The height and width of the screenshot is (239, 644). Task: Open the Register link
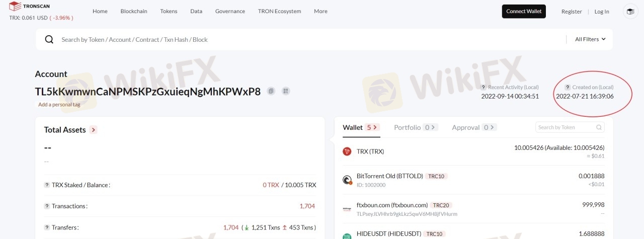coord(572,12)
